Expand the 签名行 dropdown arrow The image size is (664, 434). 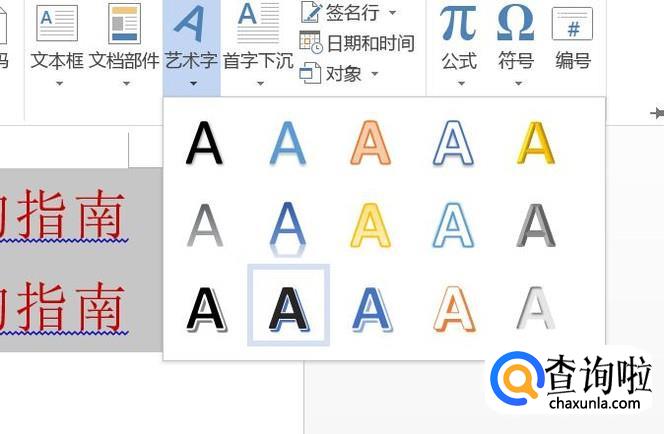coord(393,13)
